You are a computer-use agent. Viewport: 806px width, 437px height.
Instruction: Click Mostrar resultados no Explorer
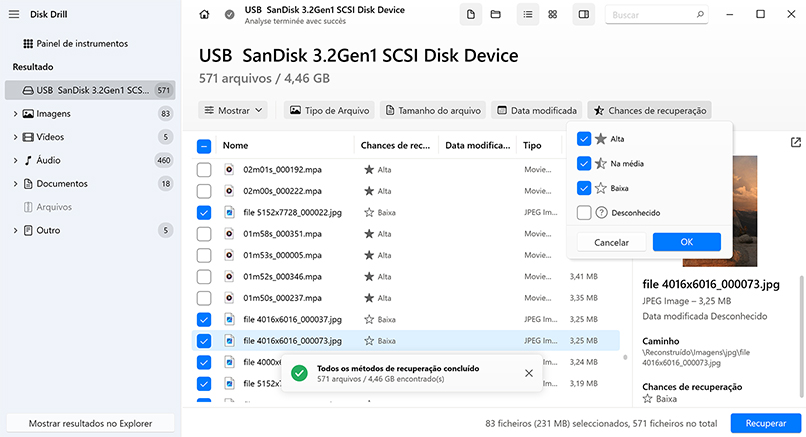[x=89, y=423]
